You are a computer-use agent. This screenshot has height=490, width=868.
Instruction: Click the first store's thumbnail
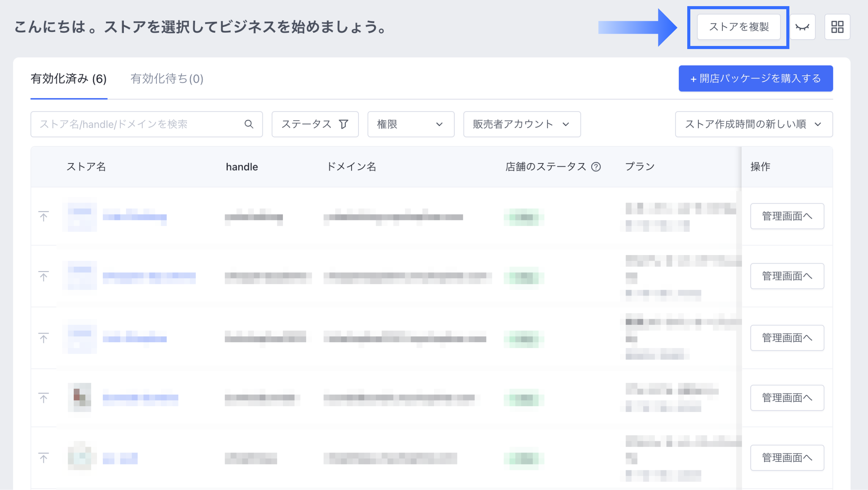coord(80,217)
